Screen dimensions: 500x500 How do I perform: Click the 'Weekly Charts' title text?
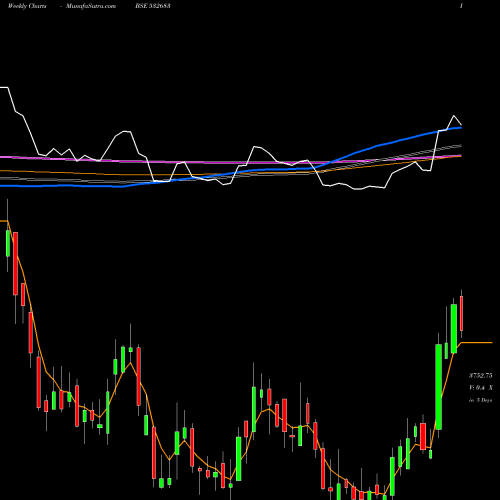[x=27, y=6]
